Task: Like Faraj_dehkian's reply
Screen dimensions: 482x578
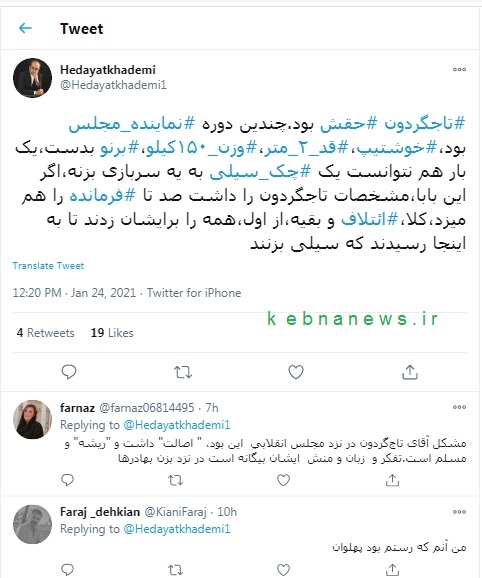Action: 283,570
